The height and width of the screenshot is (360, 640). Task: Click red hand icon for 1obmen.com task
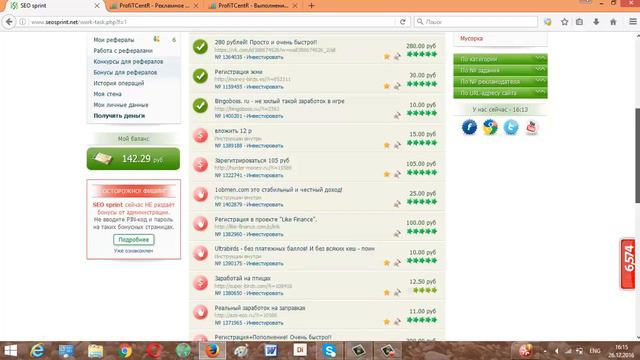pyautogui.click(x=200, y=194)
